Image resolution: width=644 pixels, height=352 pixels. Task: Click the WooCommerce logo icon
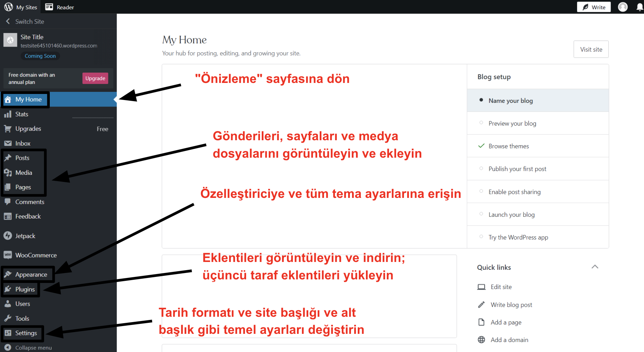8,255
